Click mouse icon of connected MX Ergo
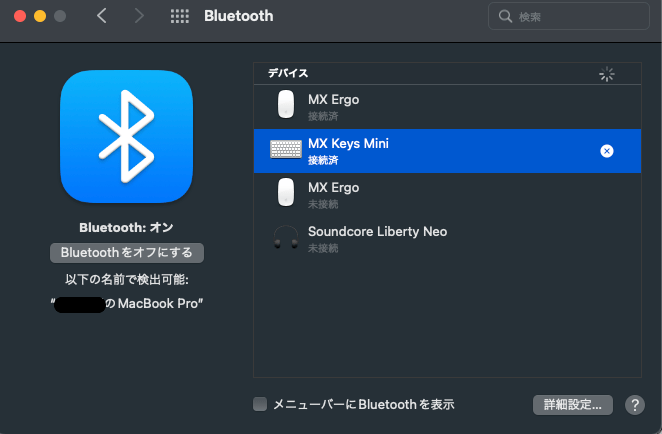 pyautogui.click(x=286, y=104)
